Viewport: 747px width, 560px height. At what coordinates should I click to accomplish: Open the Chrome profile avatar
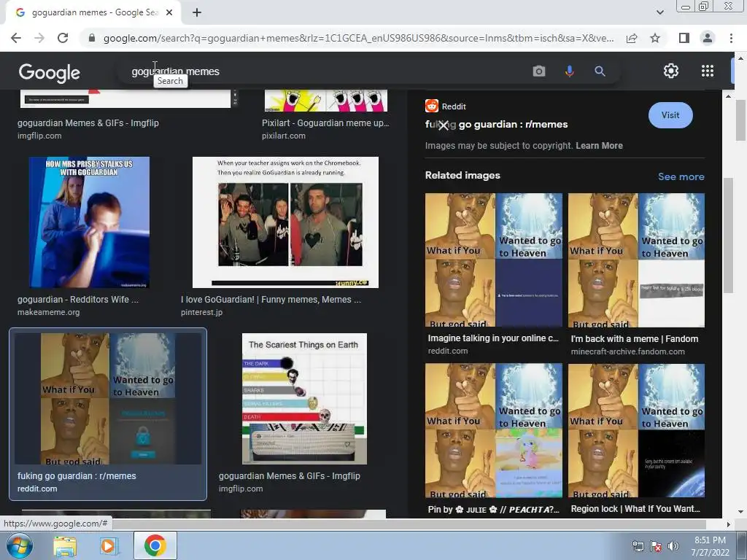click(x=708, y=38)
